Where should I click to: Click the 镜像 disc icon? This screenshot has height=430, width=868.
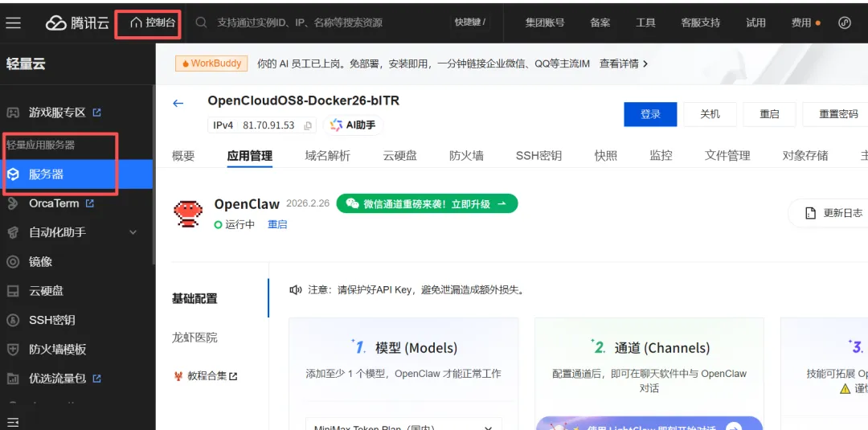pyautogui.click(x=13, y=262)
